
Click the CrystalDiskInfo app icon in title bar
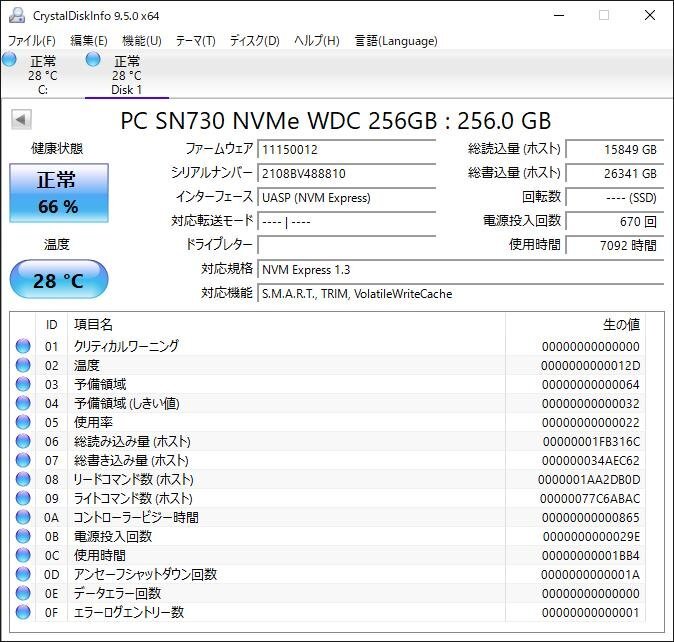16,15
